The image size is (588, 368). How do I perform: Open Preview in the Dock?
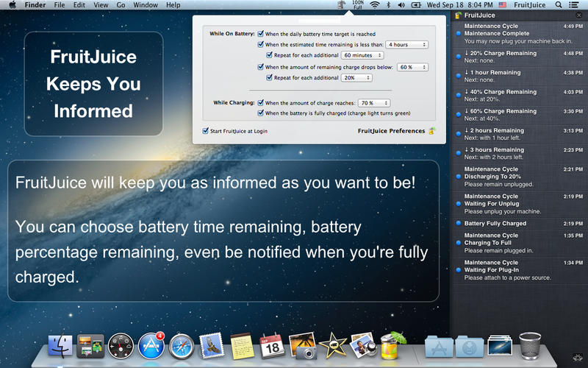363,345
